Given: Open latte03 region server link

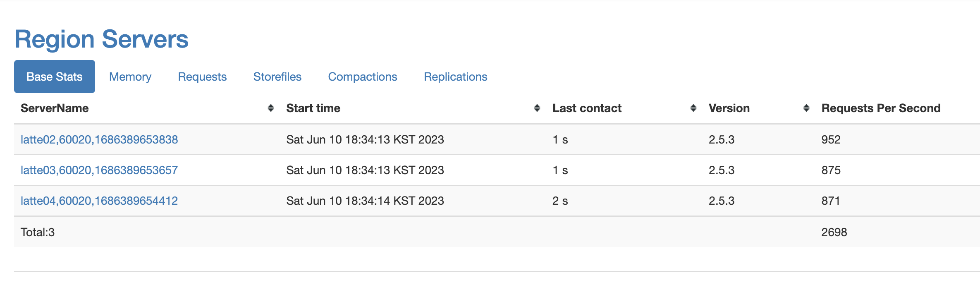Looking at the screenshot, I should 99,170.
